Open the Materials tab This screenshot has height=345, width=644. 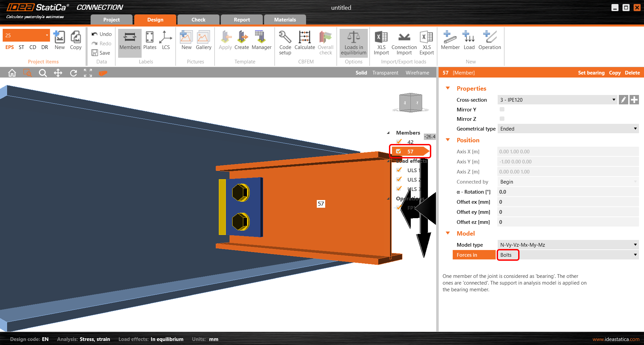click(x=285, y=20)
